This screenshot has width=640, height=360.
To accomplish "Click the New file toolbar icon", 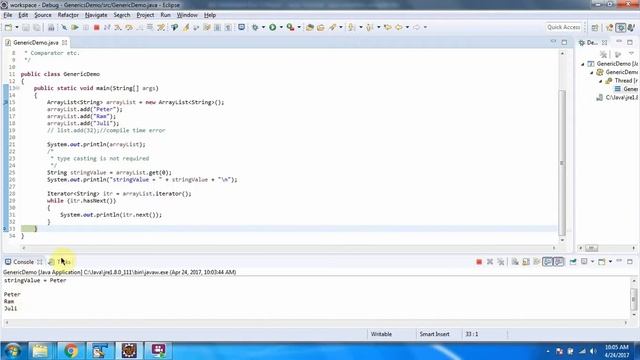I will 8,27.
